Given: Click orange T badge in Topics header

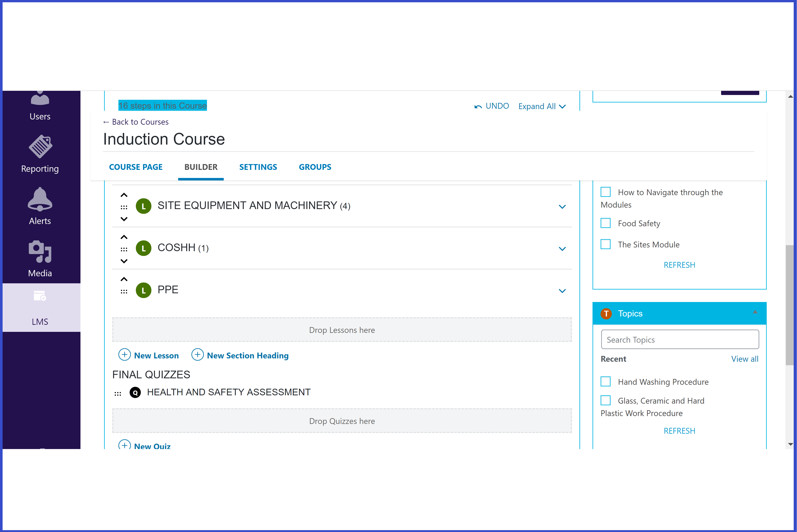Looking at the screenshot, I should pyautogui.click(x=606, y=314).
